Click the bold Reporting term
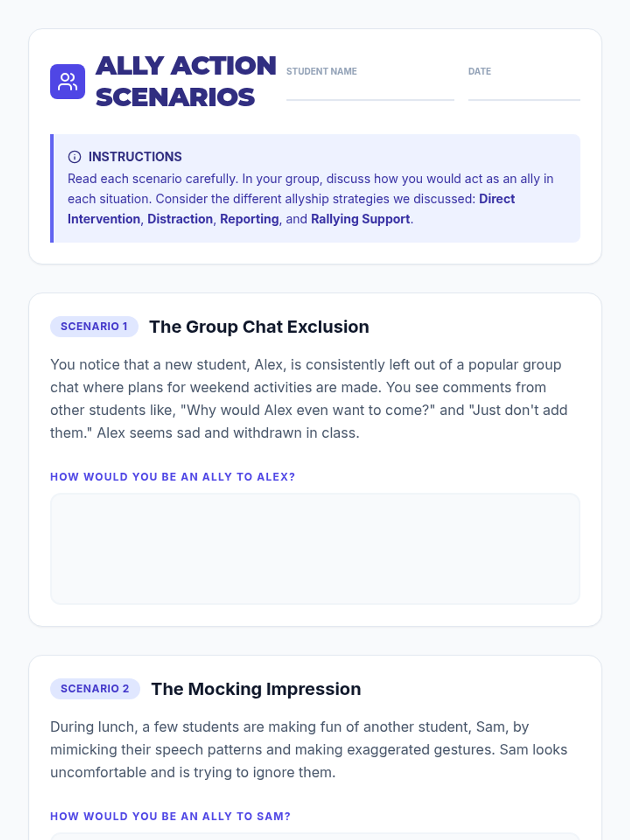 (x=249, y=219)
